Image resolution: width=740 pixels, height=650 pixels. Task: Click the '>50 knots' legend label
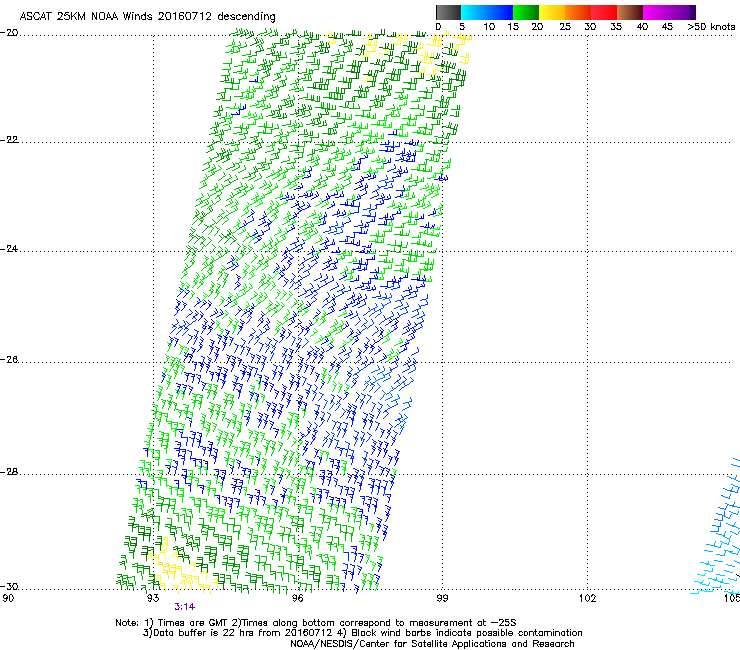click(711, 27)
